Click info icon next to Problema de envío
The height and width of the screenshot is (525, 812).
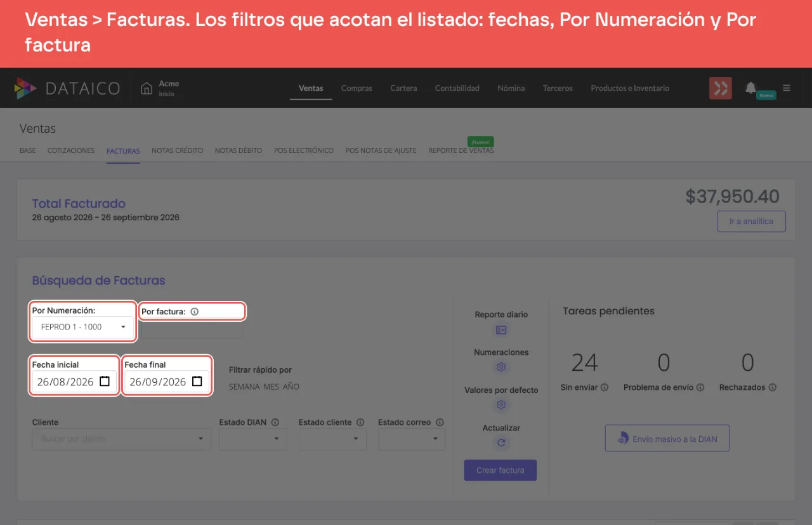700,387
